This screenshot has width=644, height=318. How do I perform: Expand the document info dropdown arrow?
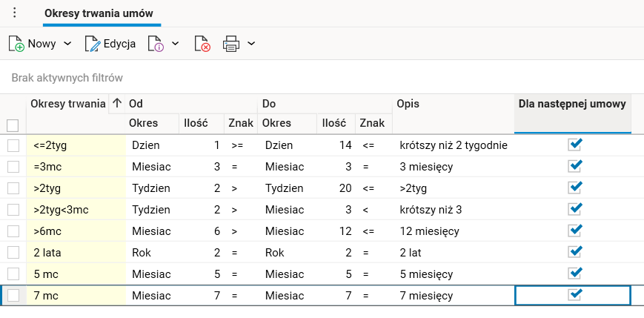pos(176,44)
